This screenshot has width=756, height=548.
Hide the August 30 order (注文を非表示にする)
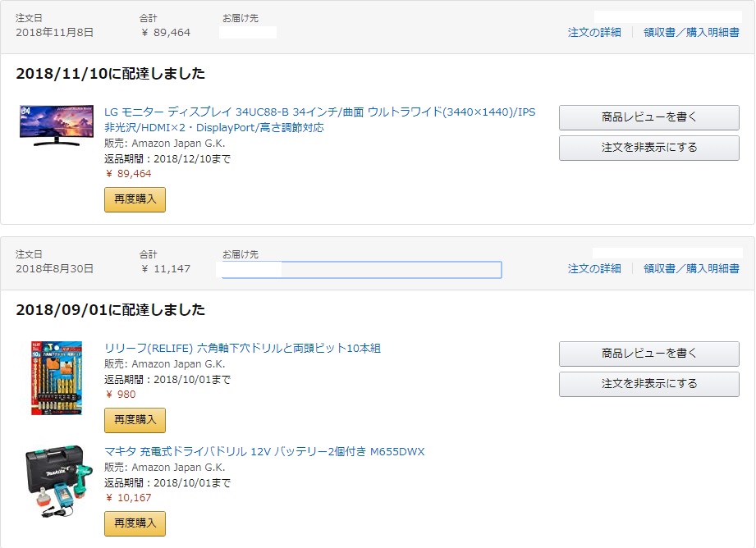[x=649, y=384]
